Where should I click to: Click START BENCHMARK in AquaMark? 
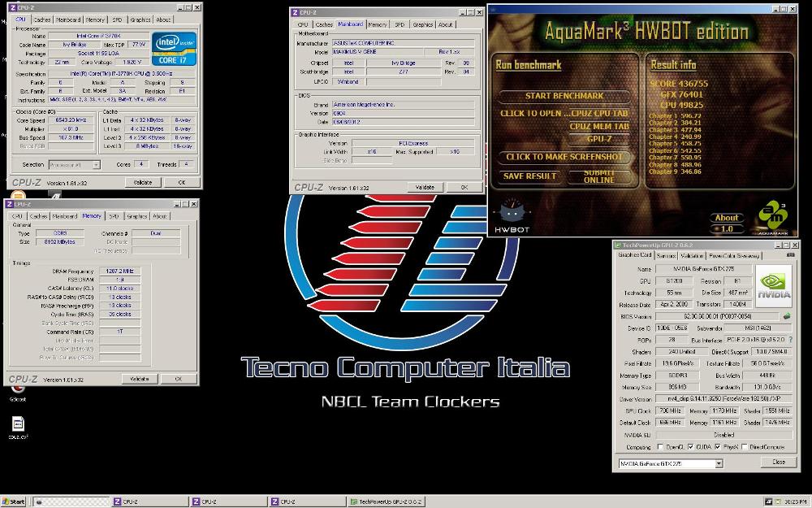(x=564, y=96)
